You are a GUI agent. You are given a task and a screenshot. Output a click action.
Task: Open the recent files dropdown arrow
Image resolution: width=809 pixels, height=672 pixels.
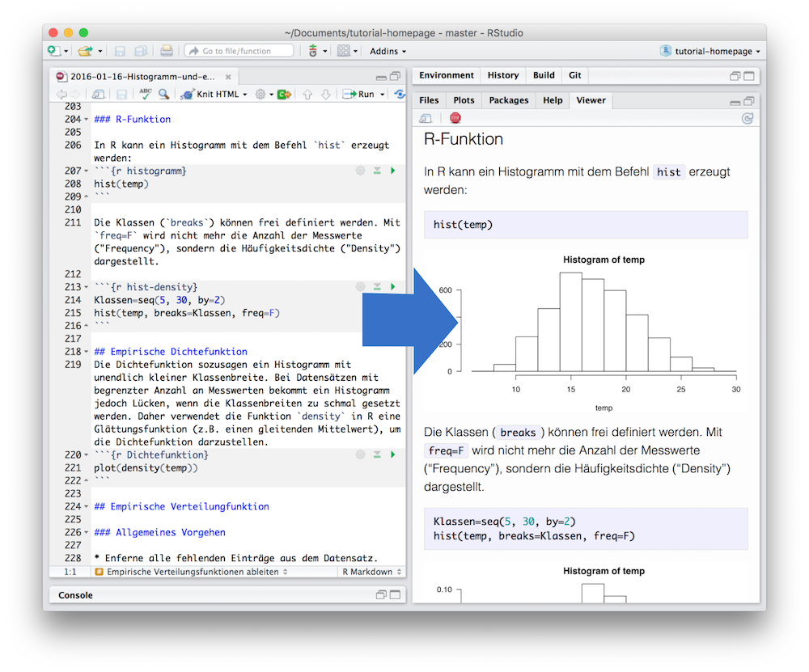[100, 51]
